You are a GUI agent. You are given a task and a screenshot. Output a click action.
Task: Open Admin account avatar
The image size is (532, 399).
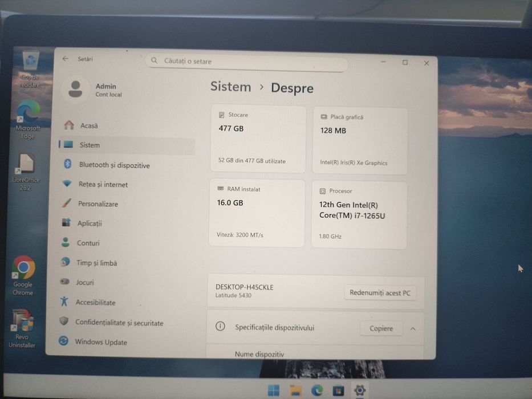click(75, 89)
